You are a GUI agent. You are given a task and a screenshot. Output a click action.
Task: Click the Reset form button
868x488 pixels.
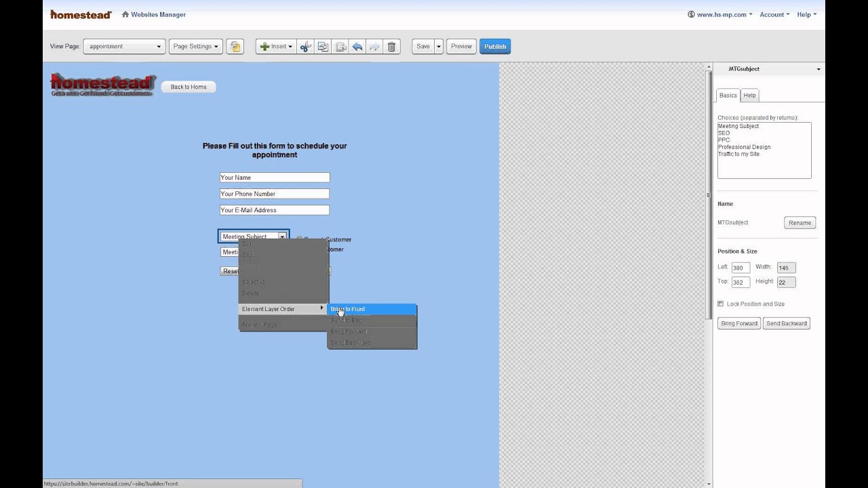(230, 271)
